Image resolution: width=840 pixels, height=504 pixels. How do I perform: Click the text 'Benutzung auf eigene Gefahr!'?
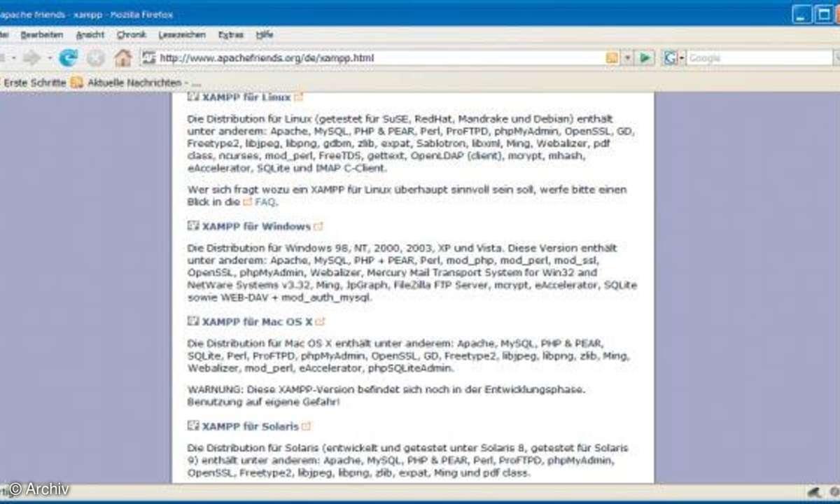click(263, 402)
